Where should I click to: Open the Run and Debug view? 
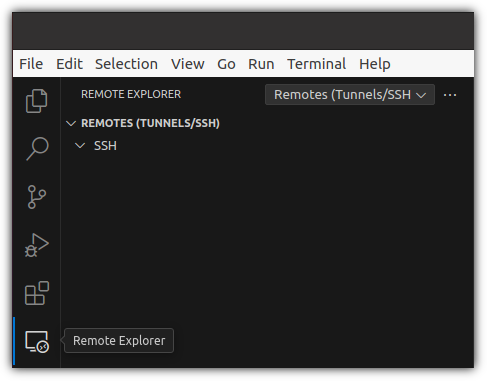tap(37, 245)
